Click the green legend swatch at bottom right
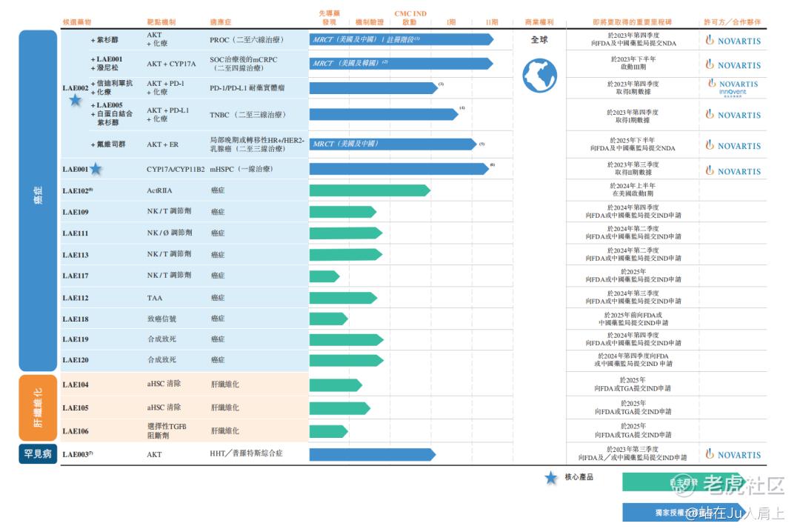The width and height of the screenshot is (800, 532). coord(684,482)
